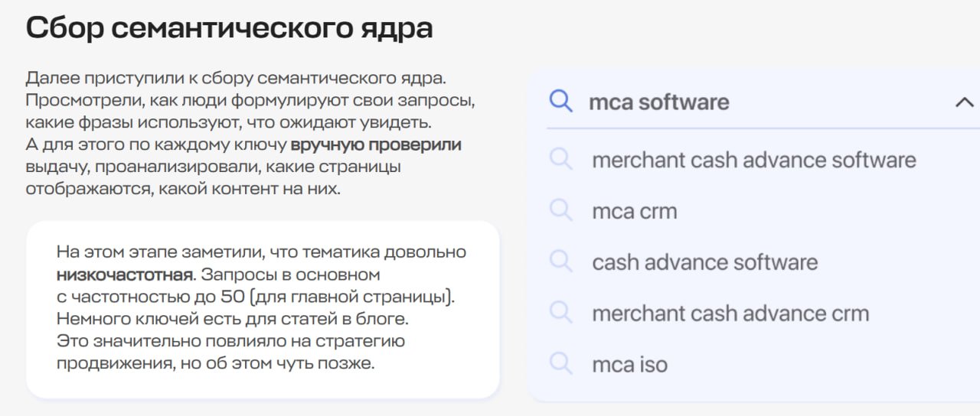Screen dimensions: 980x416
Task: Click the heading "Сбор семантического ядра"
Action: tap(229, 28)
